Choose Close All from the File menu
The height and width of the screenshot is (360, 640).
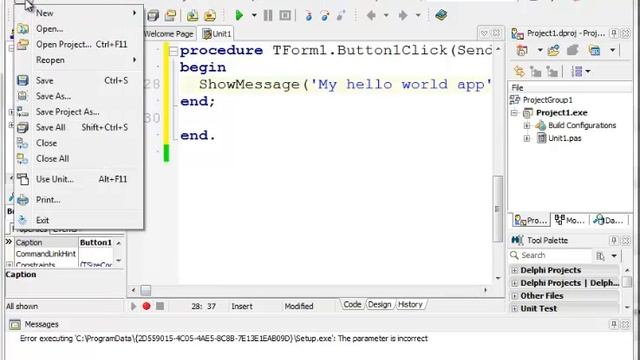coord(78,158)
